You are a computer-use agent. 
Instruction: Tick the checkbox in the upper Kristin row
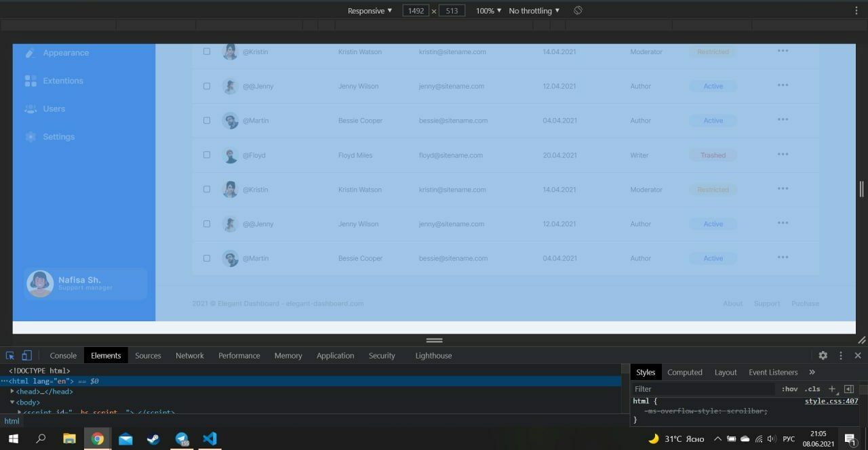tap(207, 52)
